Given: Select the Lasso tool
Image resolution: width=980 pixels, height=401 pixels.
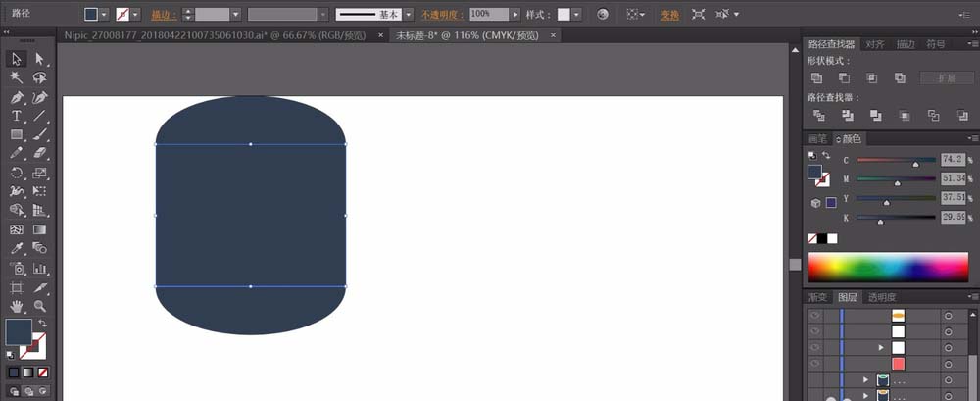Looking at the screenshot, I should pyautogui.click(x=40, y=77).
